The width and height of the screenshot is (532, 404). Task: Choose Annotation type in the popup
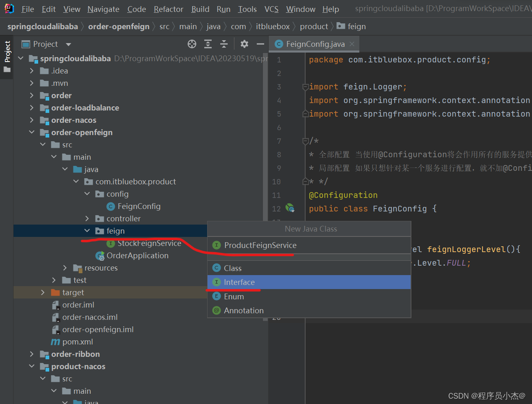[x=309, y=310]
